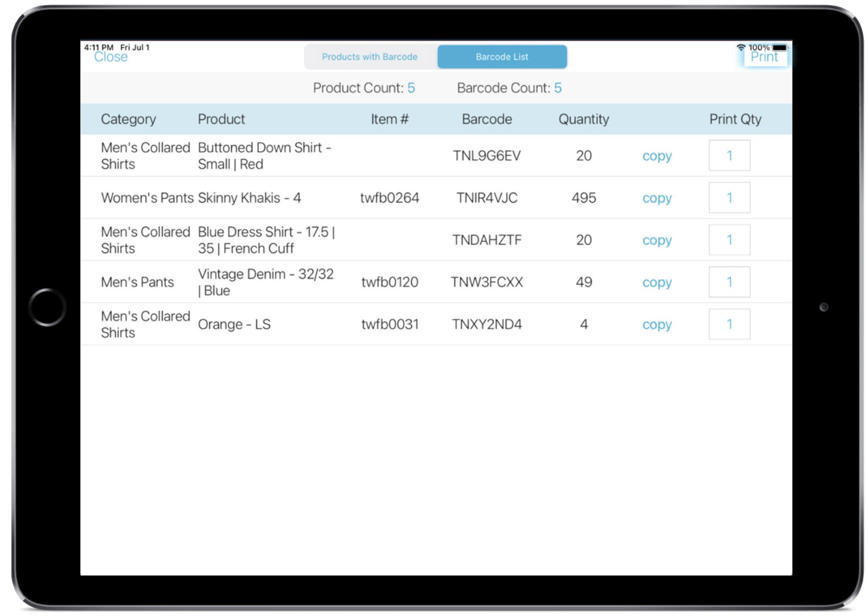Click the Product Count value 5
The width and height of the screenshot is (867, 616).
[x=411, y=88]
